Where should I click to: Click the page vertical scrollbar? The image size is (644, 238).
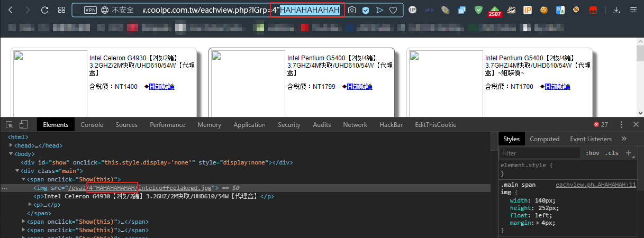pos(639,77)
